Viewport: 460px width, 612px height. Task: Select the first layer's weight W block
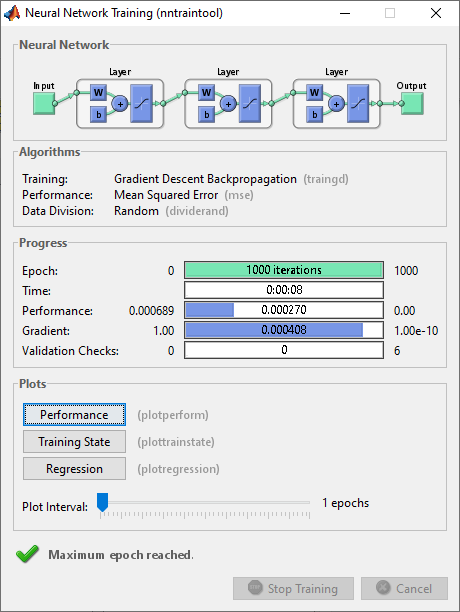click(98, 93)
